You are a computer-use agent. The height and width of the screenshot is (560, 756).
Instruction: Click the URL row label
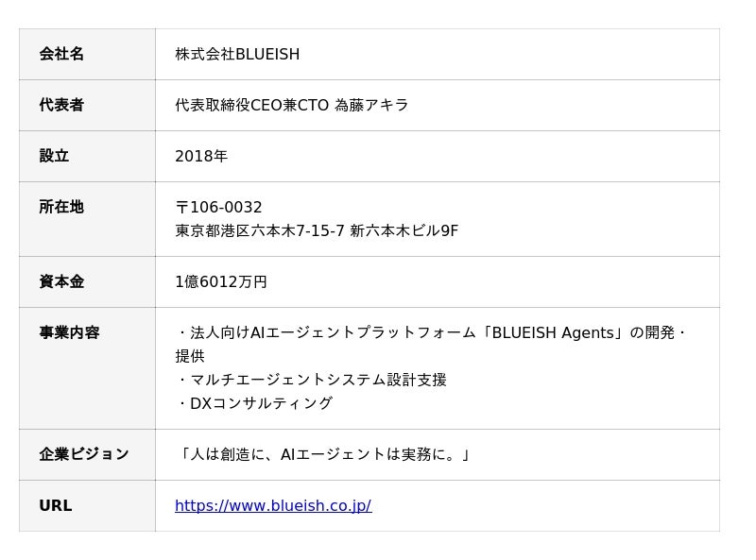(x=87, y=505)
